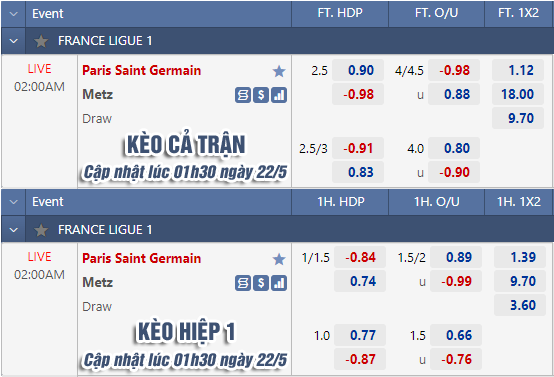Screen dimensions: 554x377
Task: Toggle the gray star beside top FRANCE LIGUE 1
Action: click(41, 41)
